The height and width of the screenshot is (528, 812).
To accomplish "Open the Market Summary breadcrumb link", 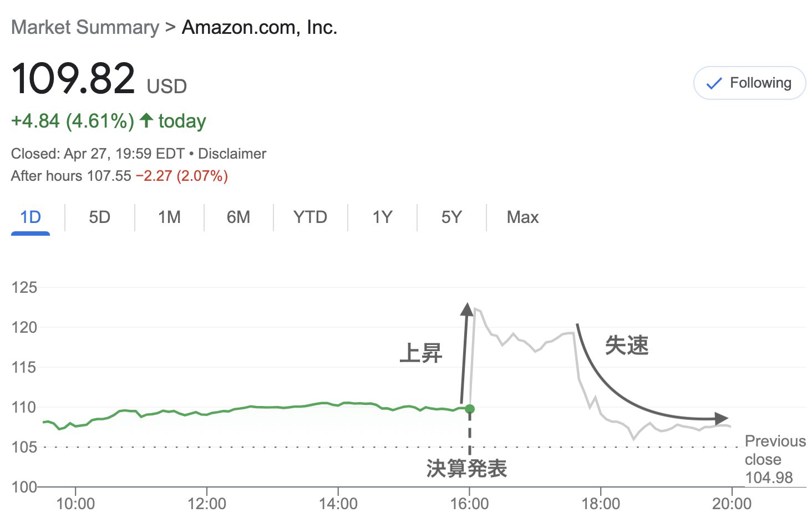I will [85, 27].
